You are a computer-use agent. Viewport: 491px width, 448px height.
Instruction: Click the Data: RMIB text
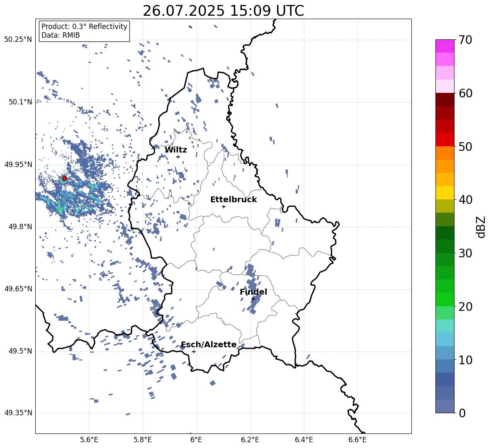(61, 35)
